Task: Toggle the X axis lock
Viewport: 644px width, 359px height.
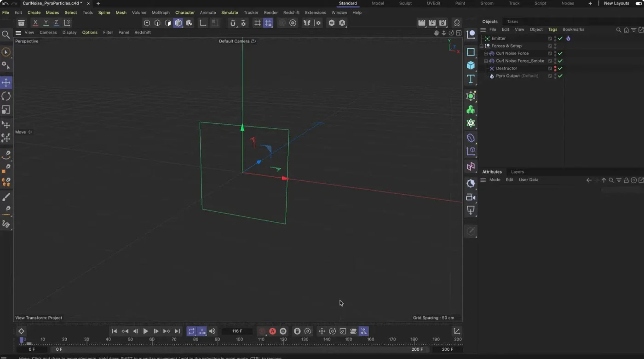Action: coord(35,23)
